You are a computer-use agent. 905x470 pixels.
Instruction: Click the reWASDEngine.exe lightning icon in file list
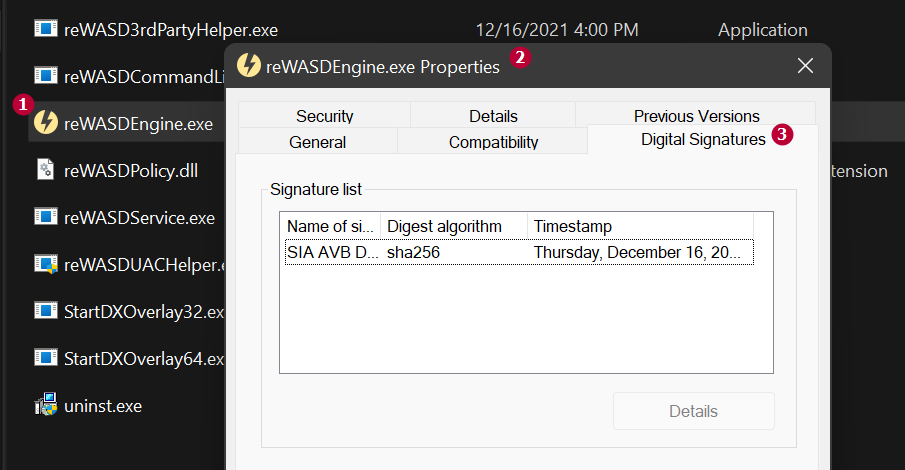46,122
